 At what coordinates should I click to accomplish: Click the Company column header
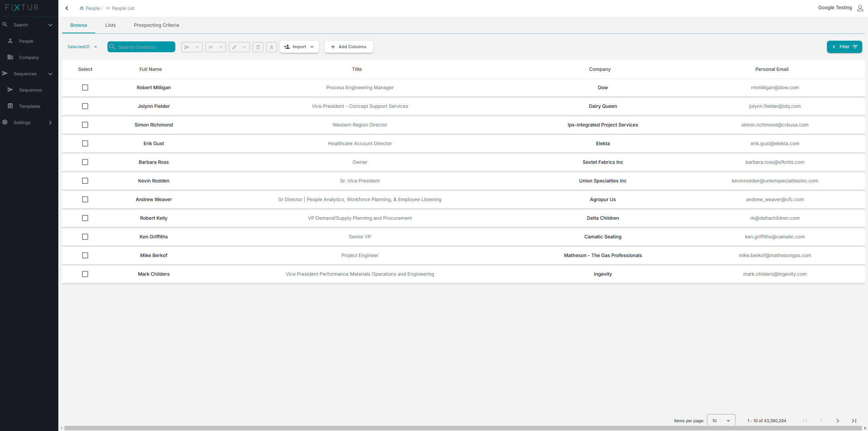(x=599, y=69)
